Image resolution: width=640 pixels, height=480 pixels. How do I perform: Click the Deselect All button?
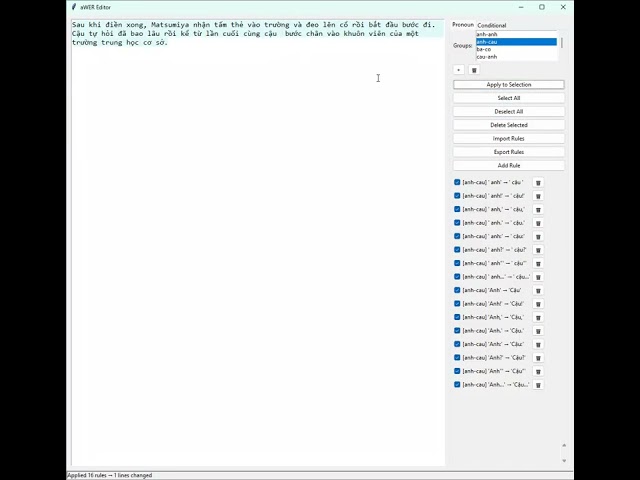[x=509, y=111]
